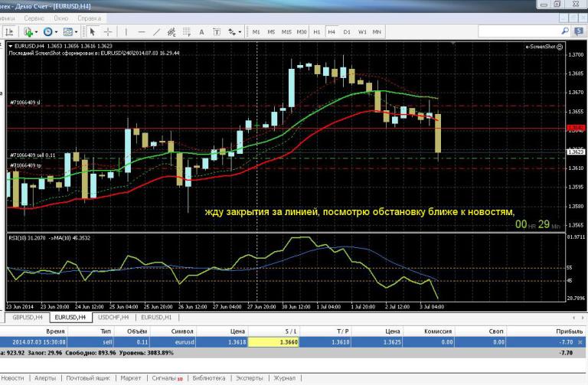Sort orders by Прибыль column header

(x=570, y=331)
